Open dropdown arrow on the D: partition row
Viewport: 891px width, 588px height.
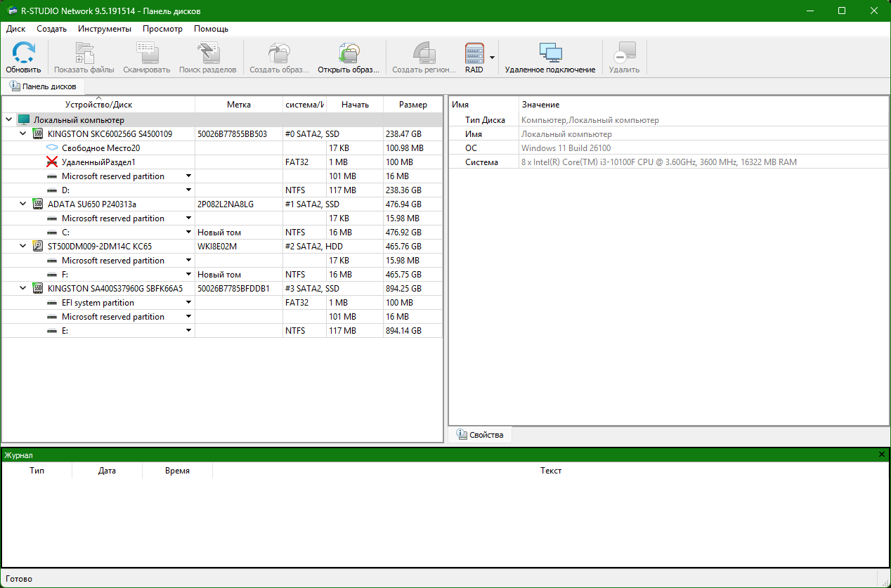coord(188,190)
